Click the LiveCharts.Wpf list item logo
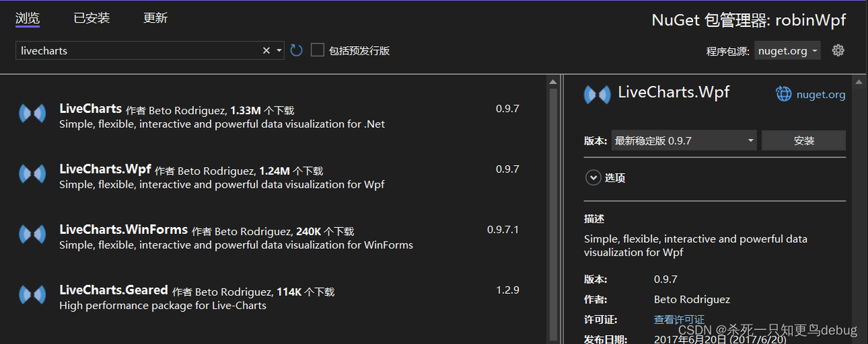The height and width of the screenshot is (344, 868). pos(32,173)
